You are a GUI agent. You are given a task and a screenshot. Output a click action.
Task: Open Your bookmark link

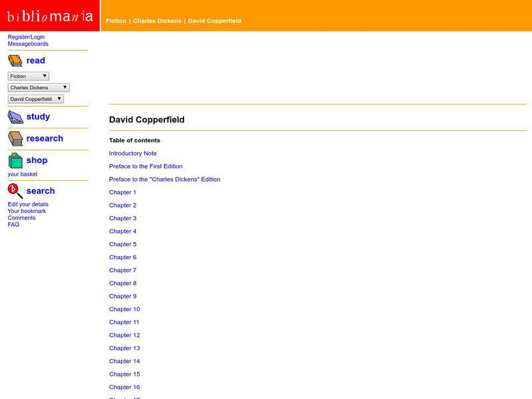(x=27, y=211)
